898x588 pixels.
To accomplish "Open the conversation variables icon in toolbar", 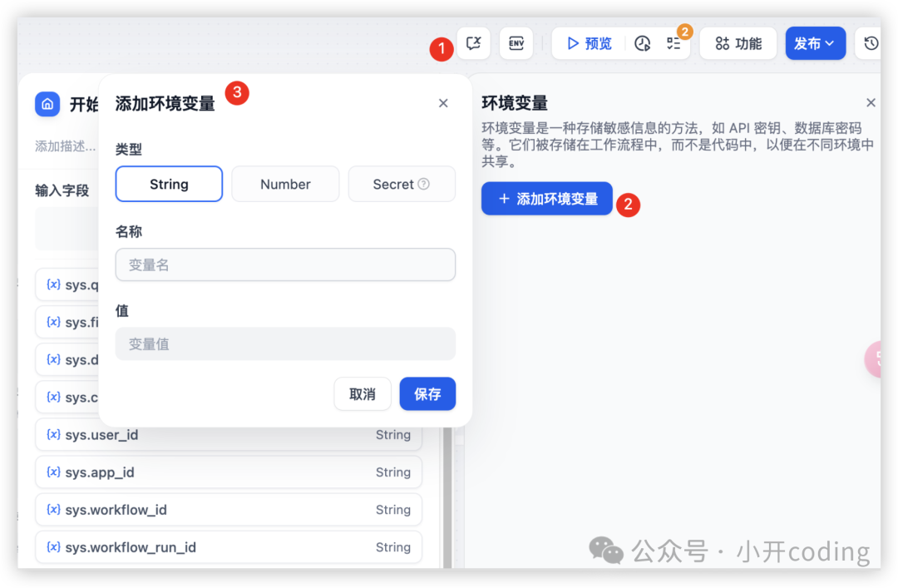I will (x=474, y=43).
